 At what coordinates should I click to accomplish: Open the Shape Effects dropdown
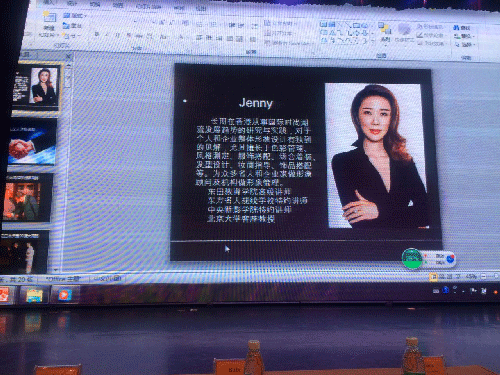click(431, 43)
